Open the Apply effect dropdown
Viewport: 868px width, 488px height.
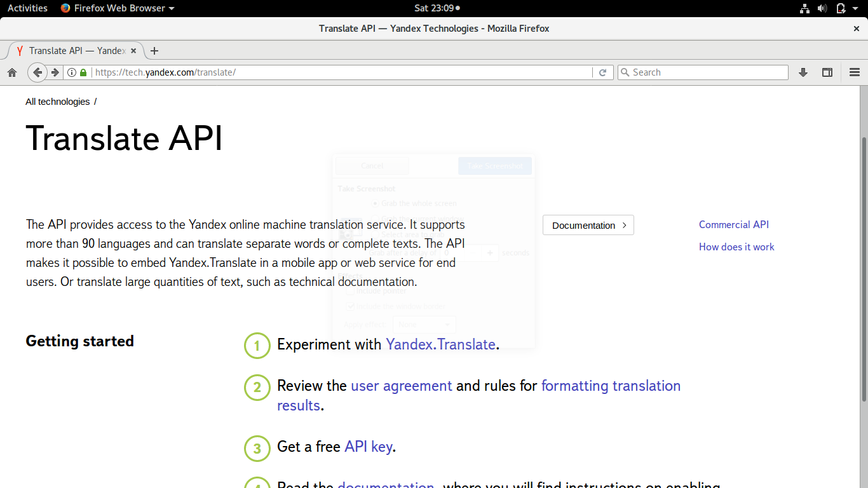point(424,324)
